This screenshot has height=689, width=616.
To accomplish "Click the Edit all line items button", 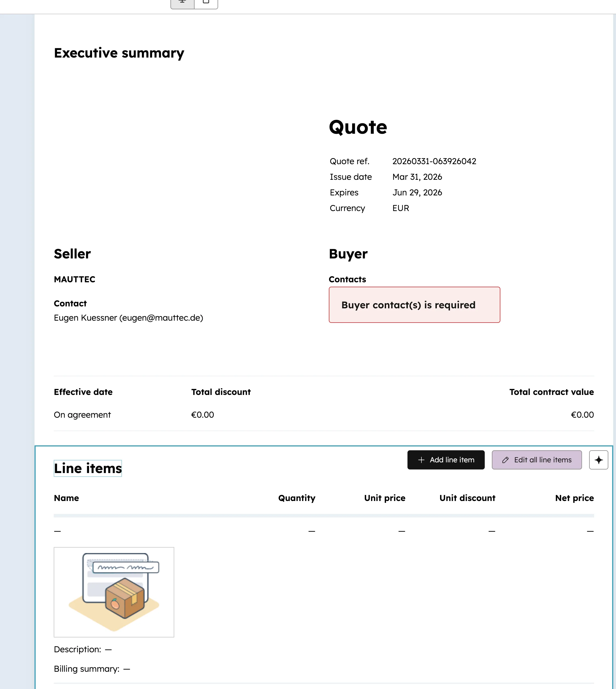I will tap(537, 460).
